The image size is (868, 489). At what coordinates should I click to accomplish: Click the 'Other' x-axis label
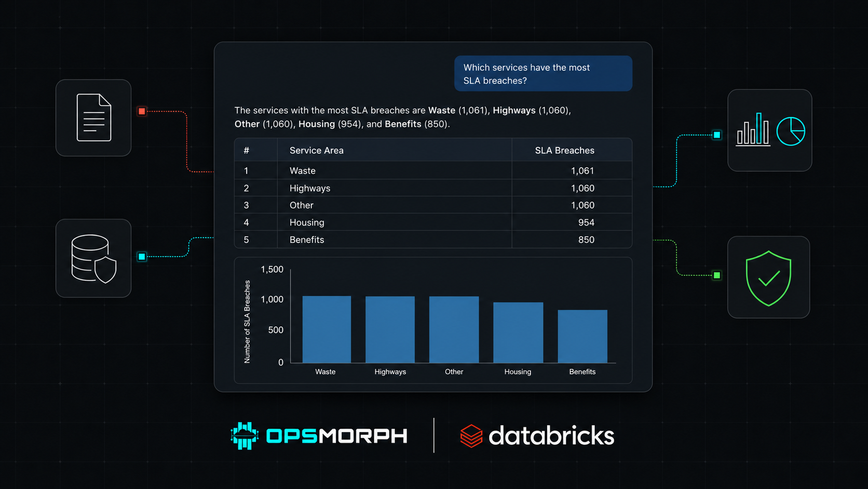pos(454,372)
